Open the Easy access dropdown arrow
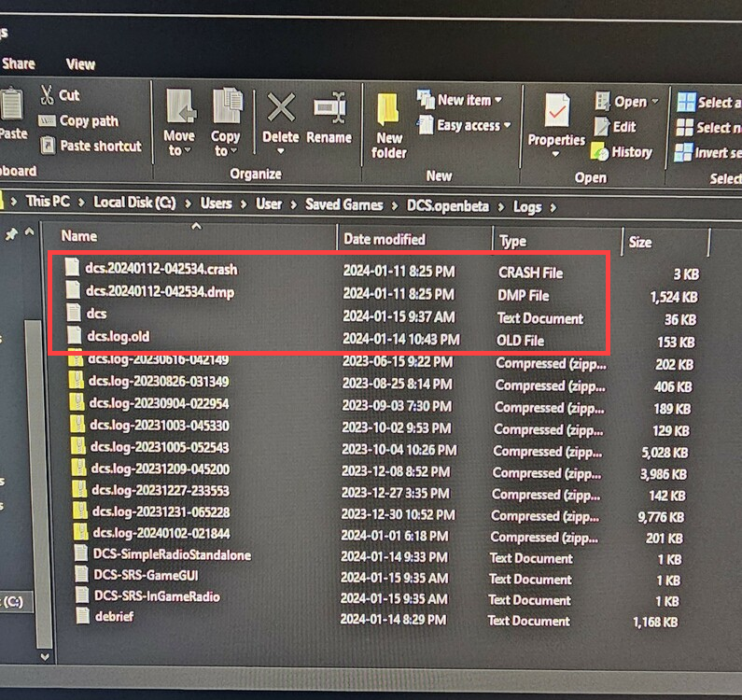 [x=508, y=125]
